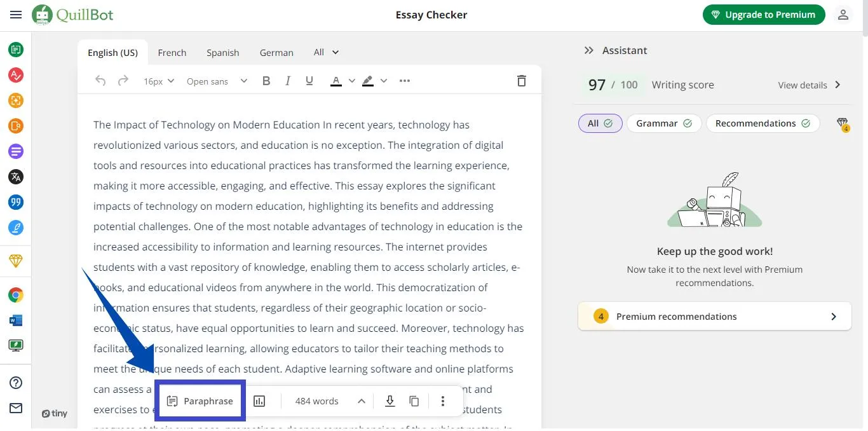Launch the Translator from the sidebar
The height and width of the screenshot is (431, 868).
(15, 177)
